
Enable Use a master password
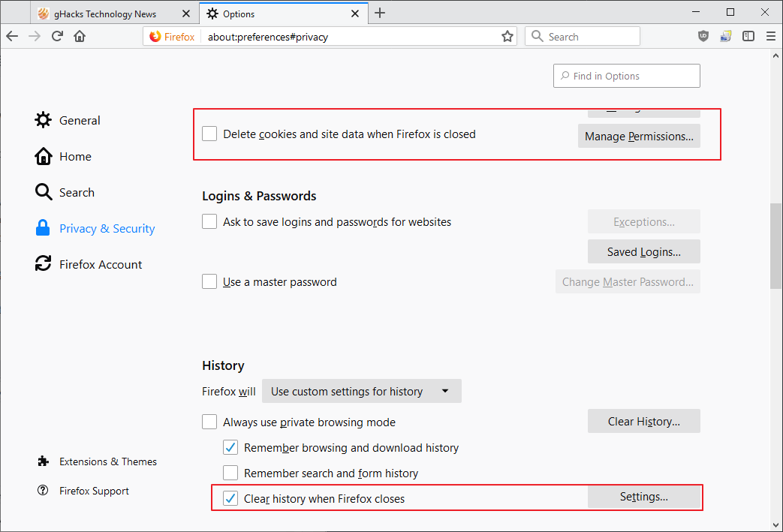[x=209, y=281]
